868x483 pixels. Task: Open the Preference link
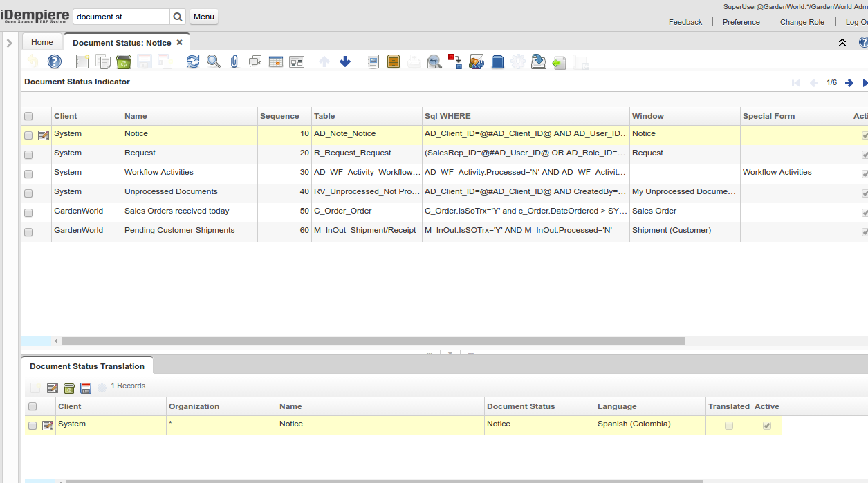741,22
